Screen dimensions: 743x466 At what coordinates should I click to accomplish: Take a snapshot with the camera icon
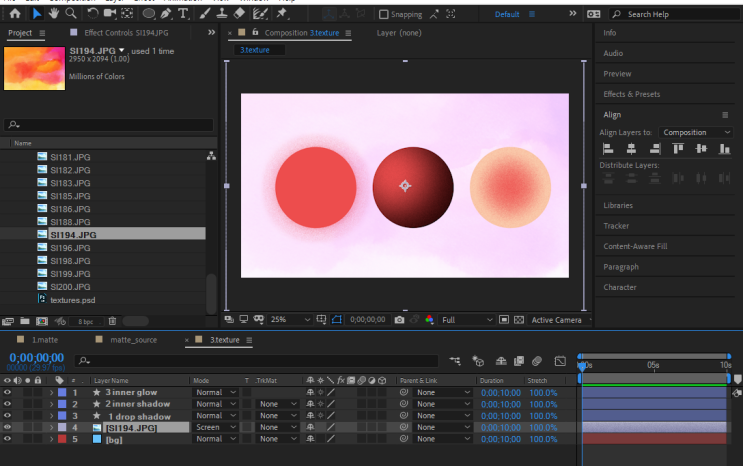pos(399,320)
